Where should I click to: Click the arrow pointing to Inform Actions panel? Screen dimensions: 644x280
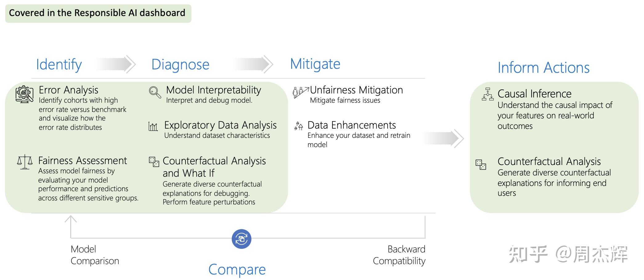443,138
